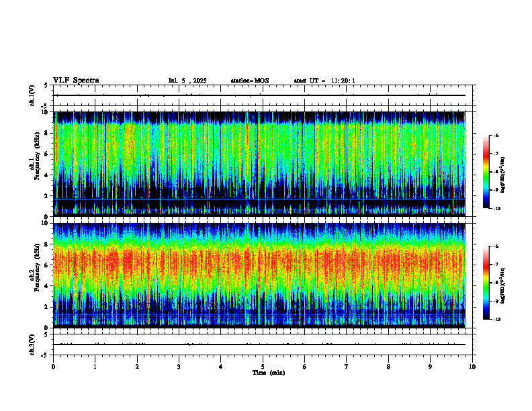The height and width of the screenshot is (411, 532).
Task: Click the ch.1 color bar log(PSD) unit label
Action: [503, 175]
